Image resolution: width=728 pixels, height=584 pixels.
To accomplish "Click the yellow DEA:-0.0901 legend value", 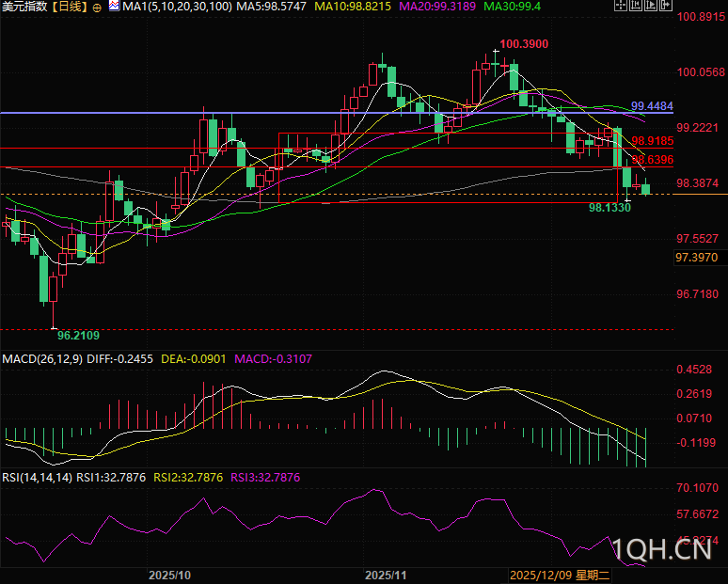I will pos(193,359).
